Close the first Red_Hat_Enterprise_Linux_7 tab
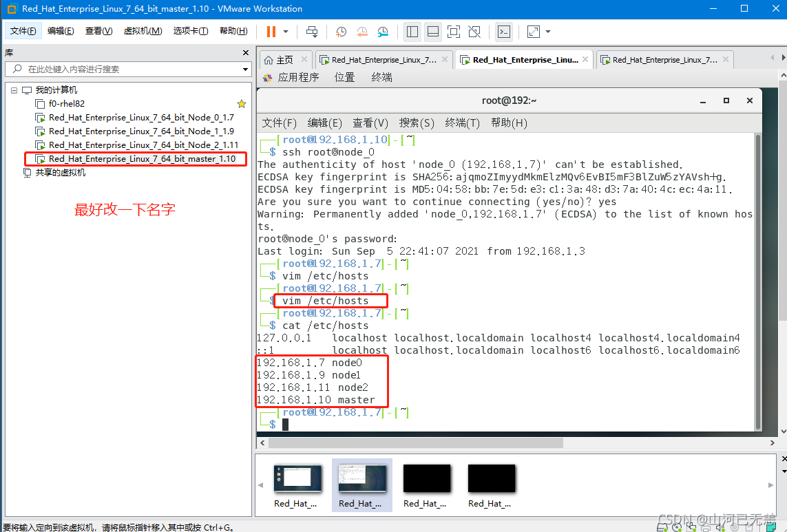The width and height of the screenshot is (787, 532). pyautogui.click(x=445, y=59)
